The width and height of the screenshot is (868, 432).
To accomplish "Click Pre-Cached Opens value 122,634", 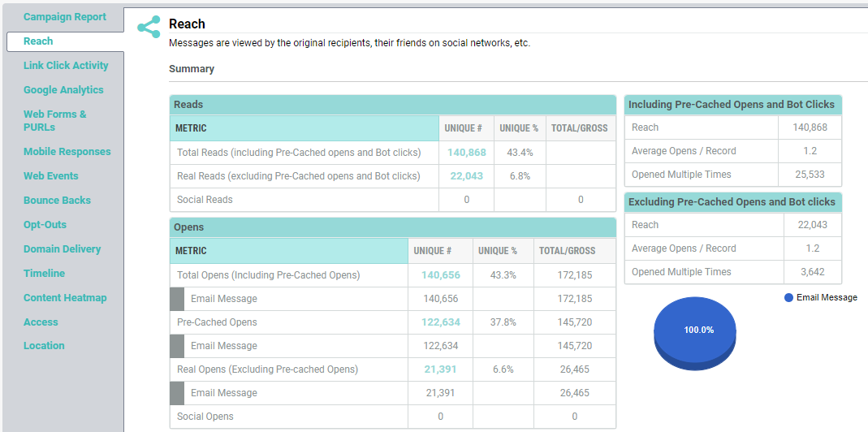I will pyautogui.click(x=440, y=322).
